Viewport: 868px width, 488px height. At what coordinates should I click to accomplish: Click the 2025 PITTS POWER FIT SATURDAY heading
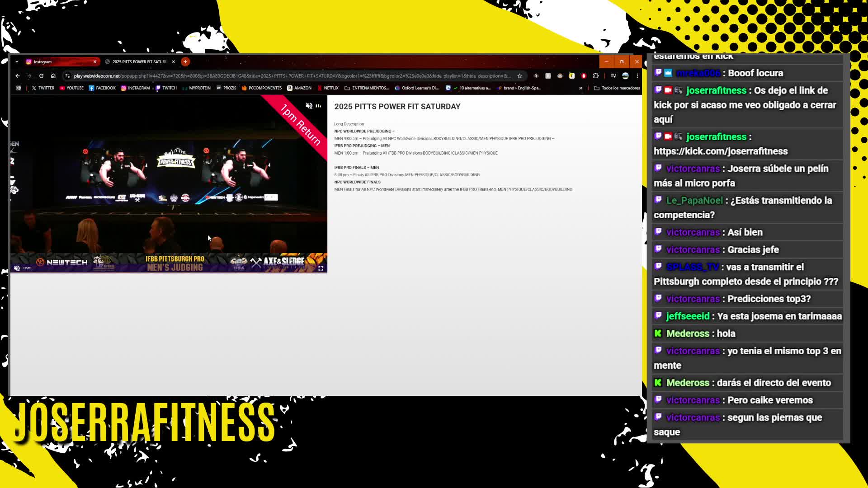[x=397, y=107]
